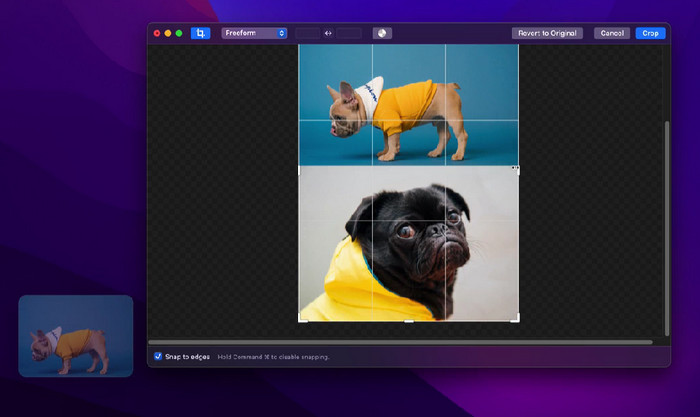Minimize the window with the yellow button

[x=168, y=33]
